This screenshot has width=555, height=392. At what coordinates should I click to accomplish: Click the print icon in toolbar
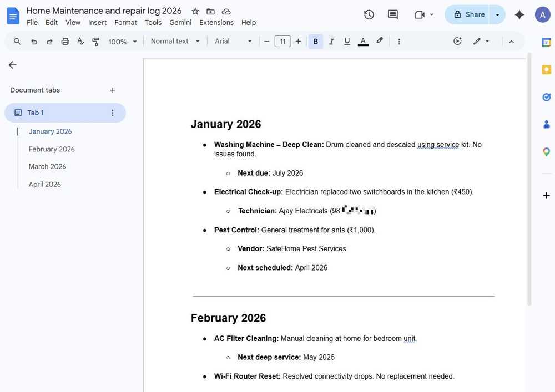[x=65, y=42]
